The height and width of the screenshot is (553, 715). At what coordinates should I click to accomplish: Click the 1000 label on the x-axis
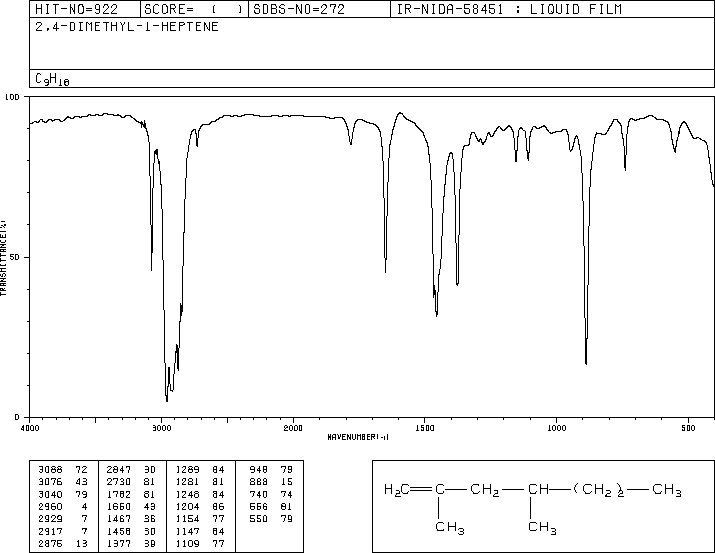557,428
